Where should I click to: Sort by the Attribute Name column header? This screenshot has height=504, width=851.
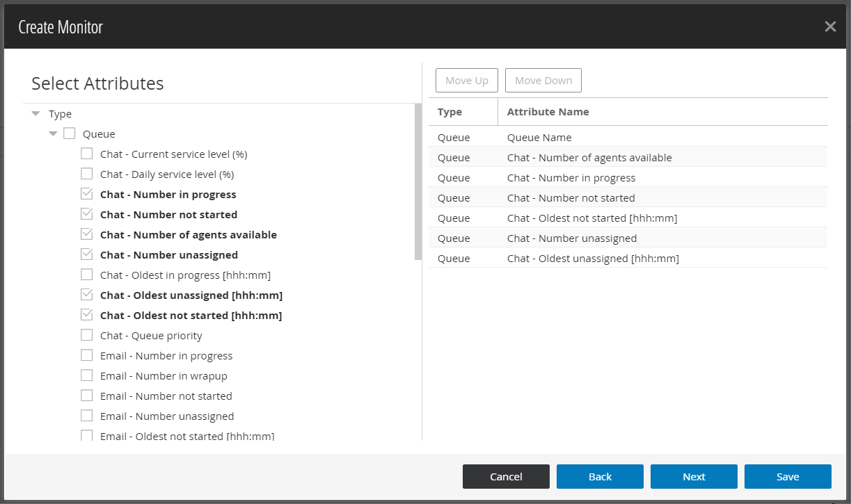point(548,111)
